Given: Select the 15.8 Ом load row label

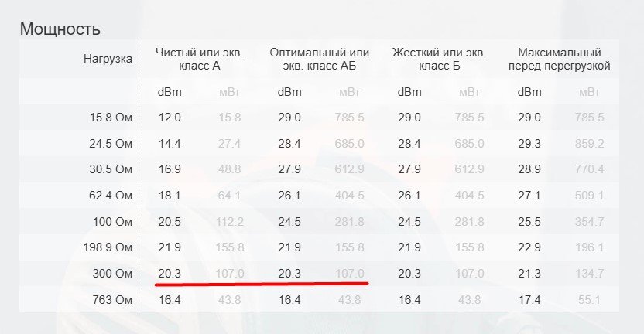Looking at the screenshot, I should coord(111,118).
